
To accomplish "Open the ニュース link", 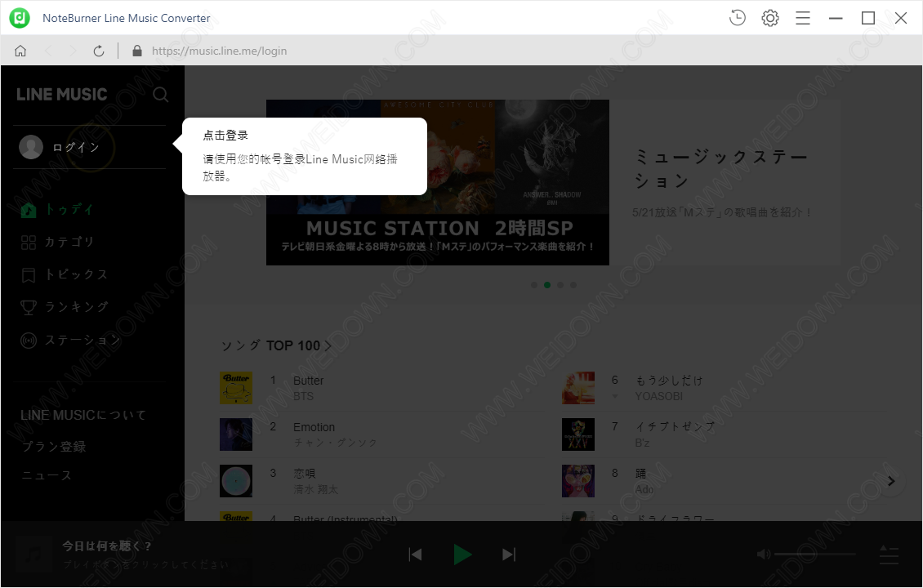I will (47, 475).
